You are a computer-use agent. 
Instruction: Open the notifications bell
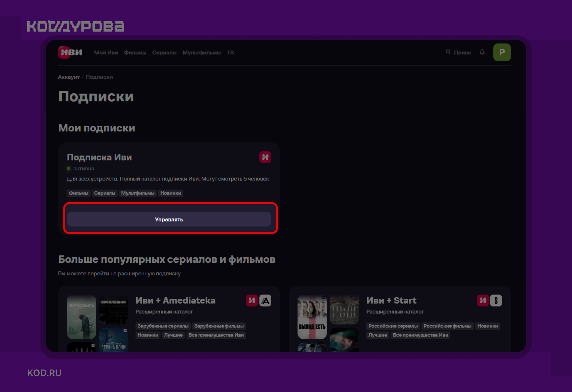coord(482,52)
